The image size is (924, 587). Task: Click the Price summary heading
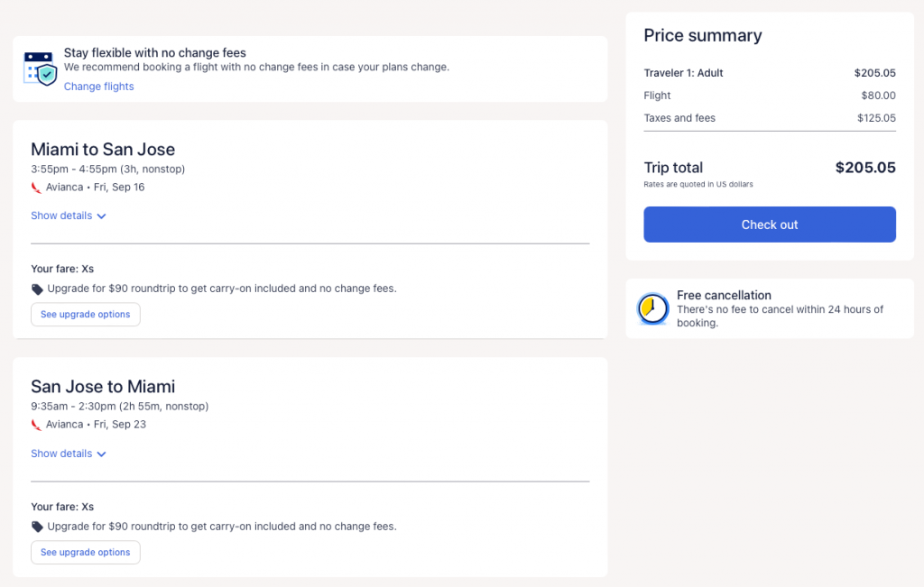pos(702,35)
